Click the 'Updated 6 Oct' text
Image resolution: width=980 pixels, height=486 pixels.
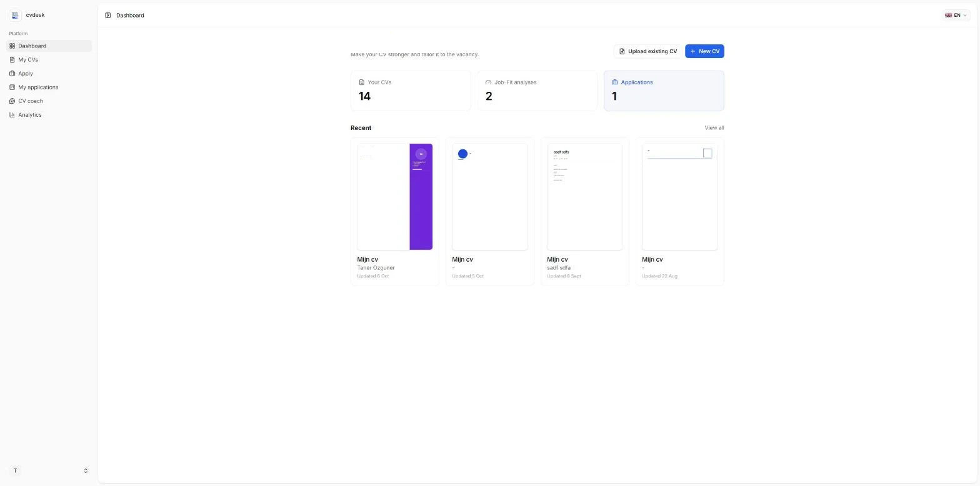pos(372,275)
